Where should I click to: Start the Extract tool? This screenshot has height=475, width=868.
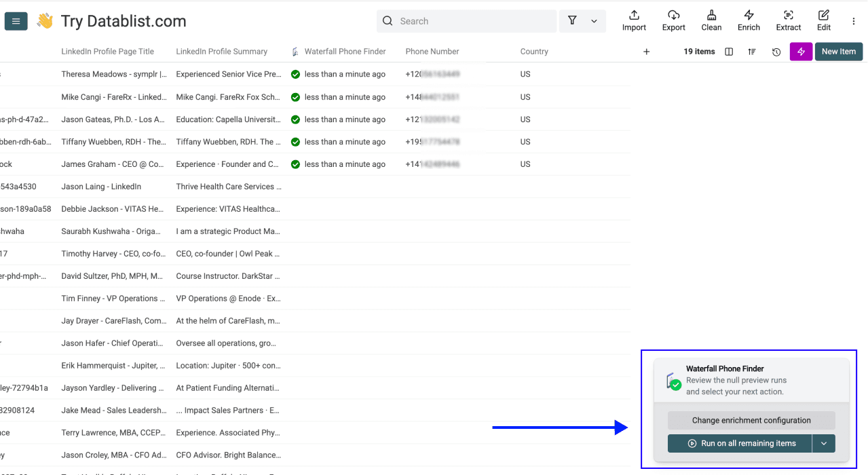click(788, 20)
